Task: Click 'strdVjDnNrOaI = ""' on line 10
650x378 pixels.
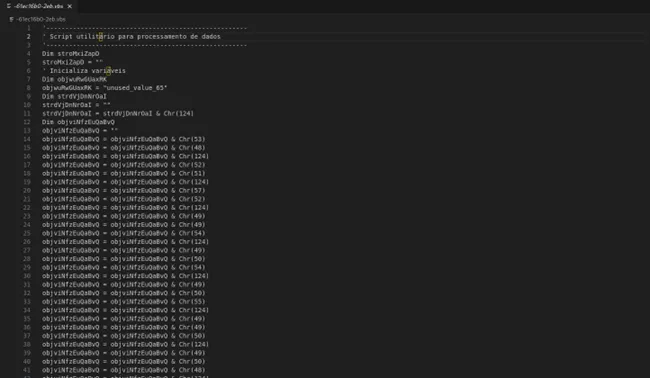Action: (x=76, y=105)
